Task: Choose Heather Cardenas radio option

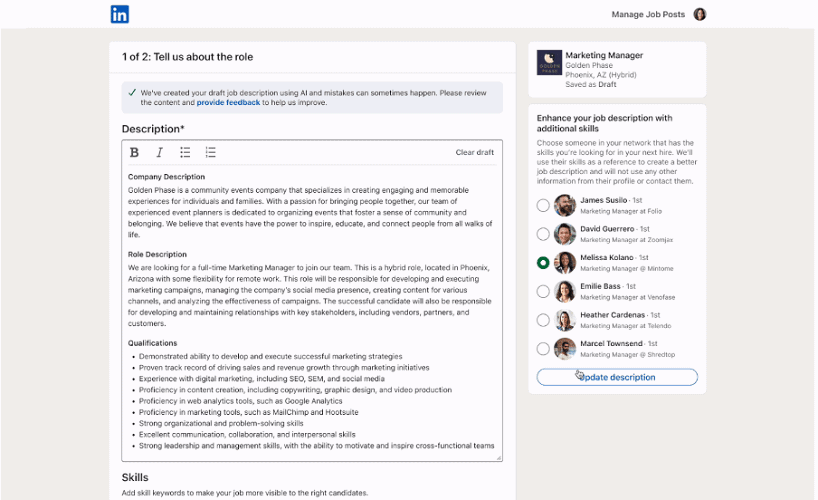Action: pos(543,320)
